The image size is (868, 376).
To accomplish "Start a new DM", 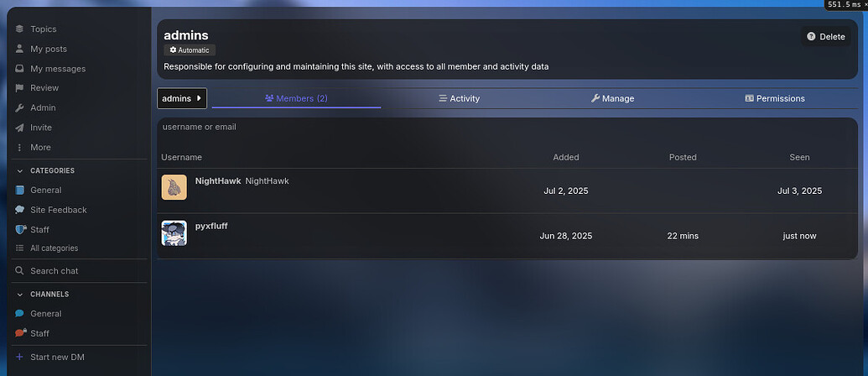I will (57, 357).
